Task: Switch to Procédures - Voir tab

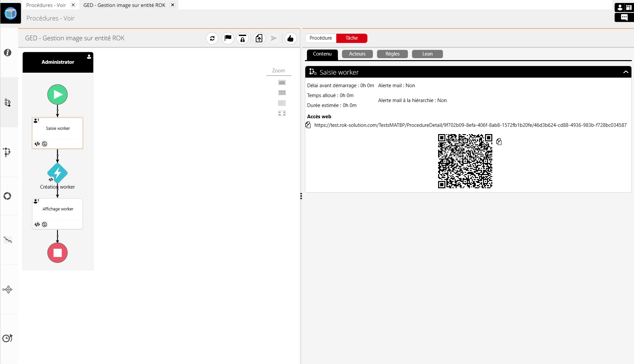Action: coord(46,5)
